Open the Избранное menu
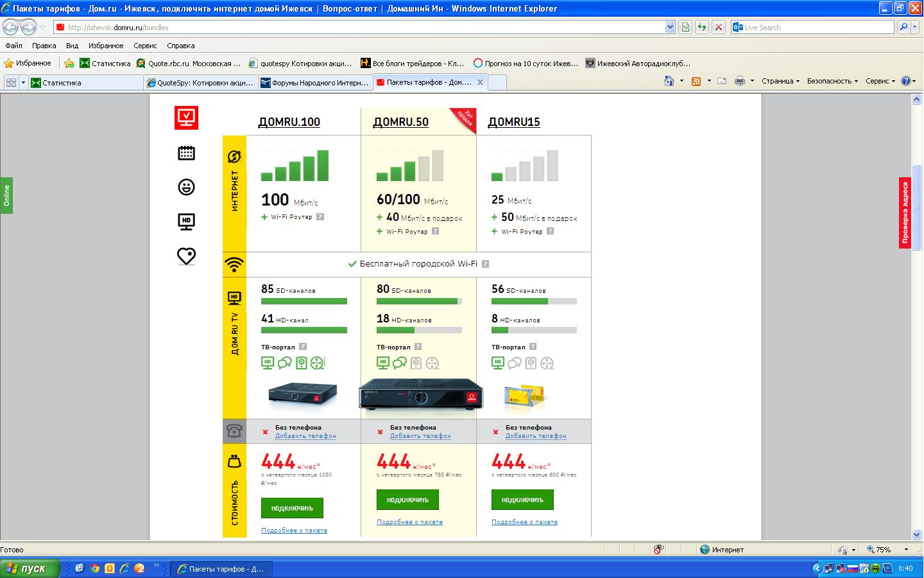The image size is (924, 578). pyautogui.click(x=106, y=46)
